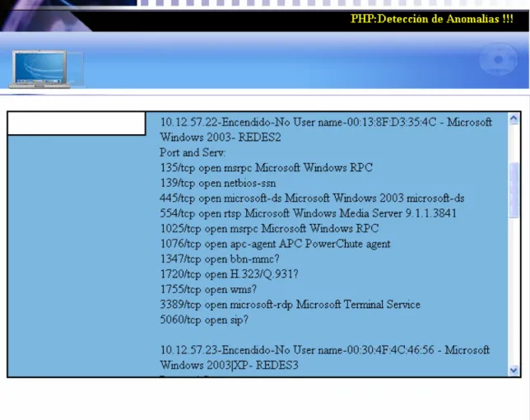Click the 'Port and Serv:' heading
The height and width of the screenshot is (420, 530).
point(193,152)
